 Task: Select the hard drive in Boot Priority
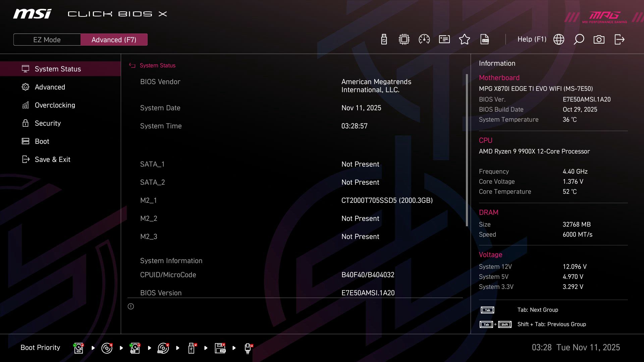[x=78, y=348]
